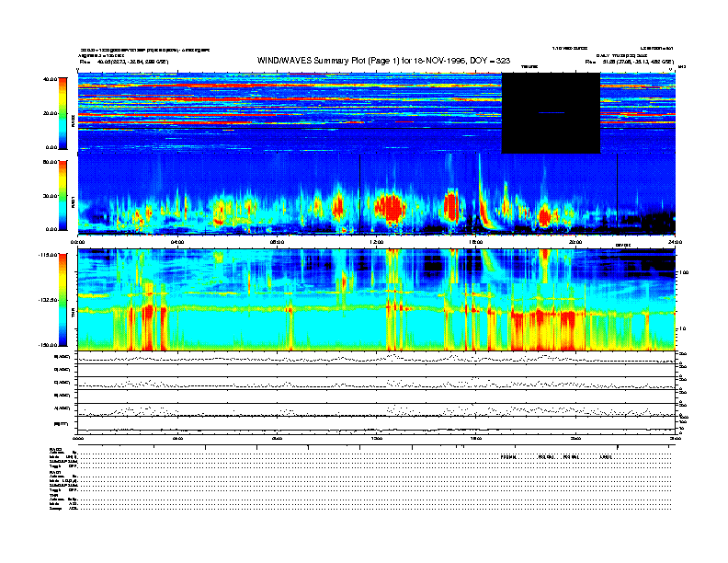The image size is (728, 563).
Task: Select the 08:00 time axis label under RAD1
Action: [x=277, y=241]
